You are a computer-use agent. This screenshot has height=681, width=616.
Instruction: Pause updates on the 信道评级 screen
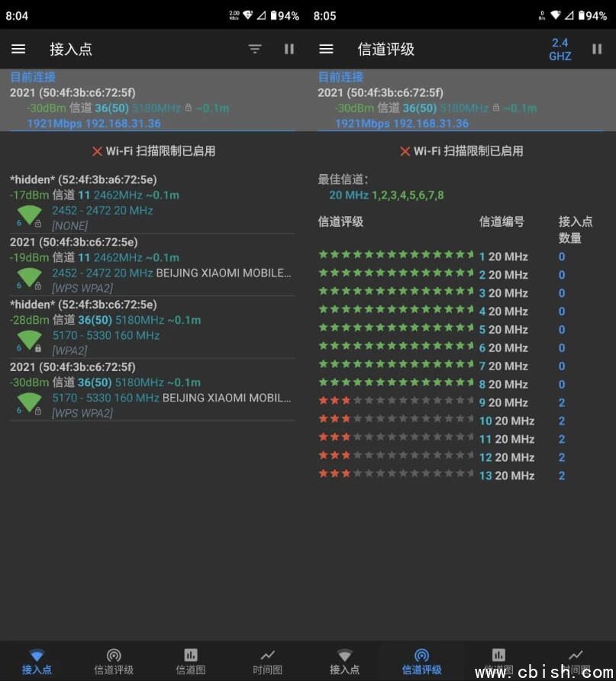(x=598, y=49)
